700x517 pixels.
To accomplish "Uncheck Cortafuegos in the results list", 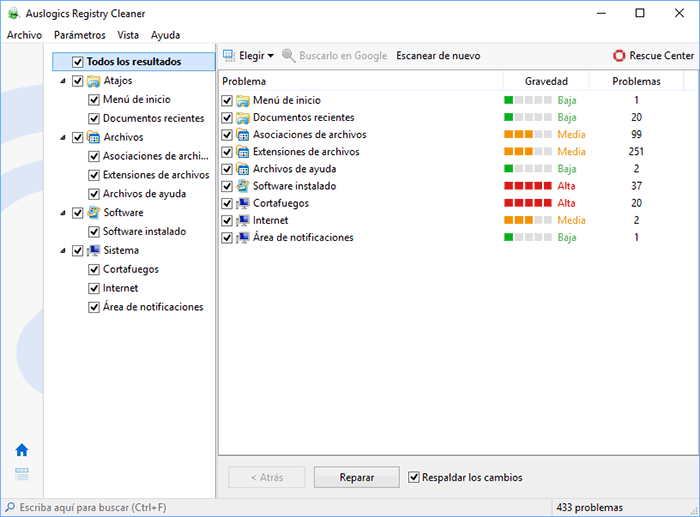I will pos(227,204).
